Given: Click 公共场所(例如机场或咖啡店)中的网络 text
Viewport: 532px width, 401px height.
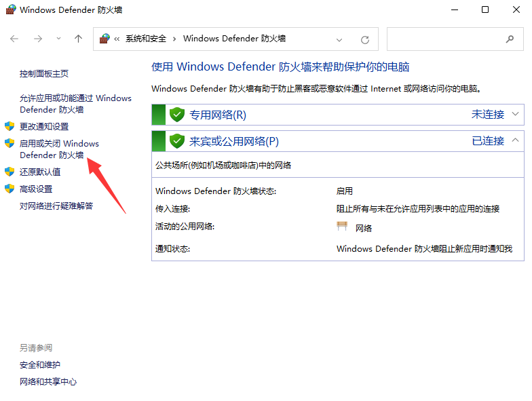Looking at the screenshot, I should 223,166.
